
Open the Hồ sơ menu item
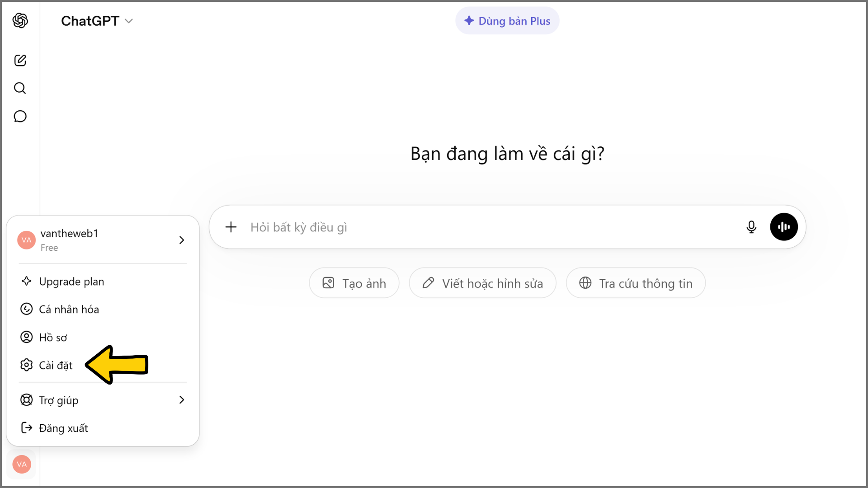103,337
